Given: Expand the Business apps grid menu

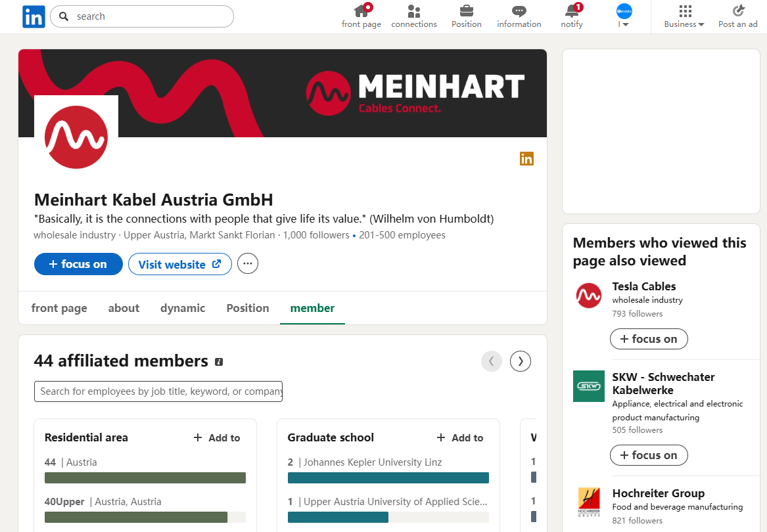Looking at the screenshot, I should [x=684, y=16].
